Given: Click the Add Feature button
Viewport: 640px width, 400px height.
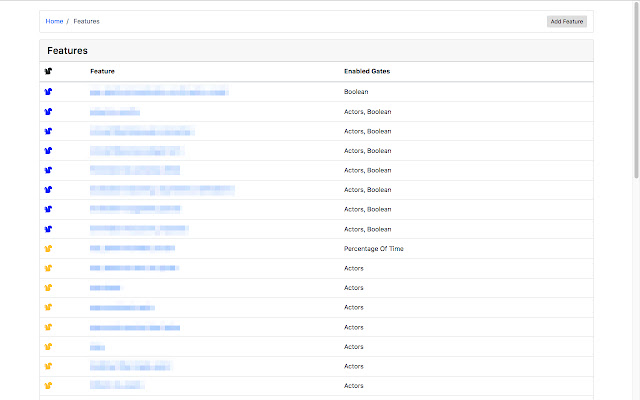Looking at the screenshot, I should (x=567, y=22).
